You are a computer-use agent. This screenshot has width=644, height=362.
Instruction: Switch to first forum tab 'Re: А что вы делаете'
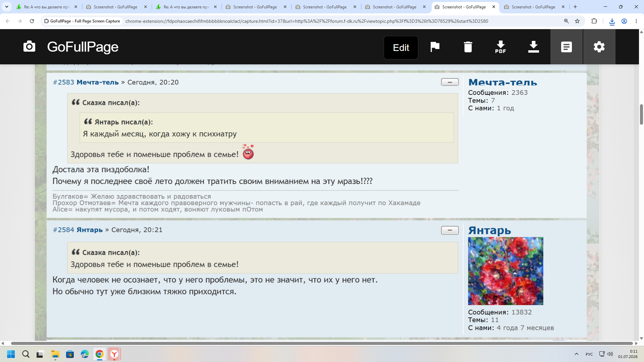[x=46, y=7]
